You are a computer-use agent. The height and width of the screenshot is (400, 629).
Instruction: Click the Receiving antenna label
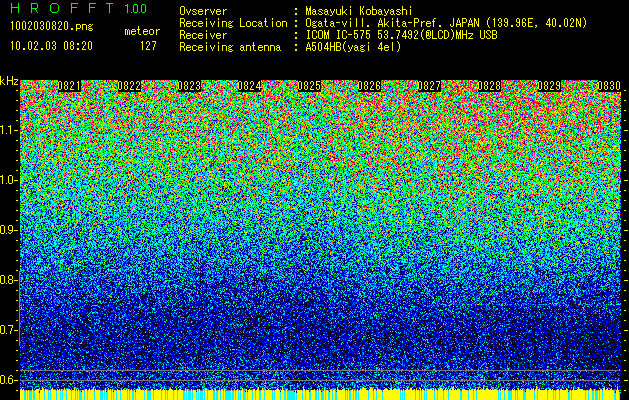(x=230, y=47)
